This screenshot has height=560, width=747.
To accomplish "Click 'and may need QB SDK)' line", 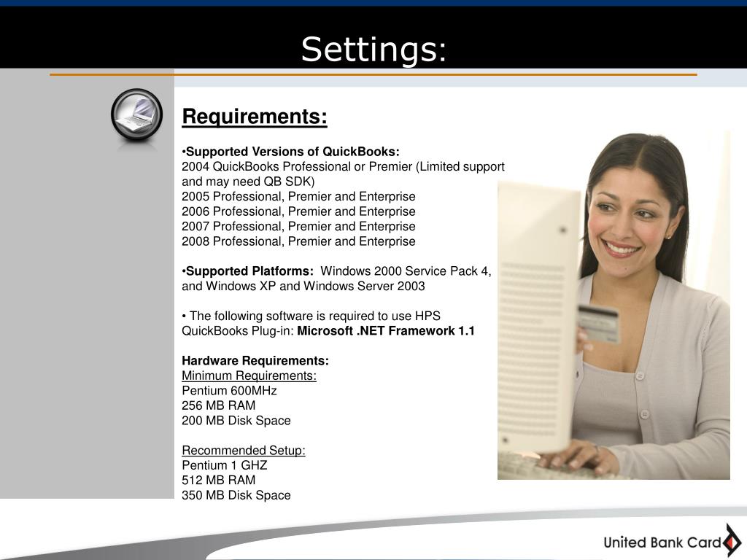I will coord(248,182).
